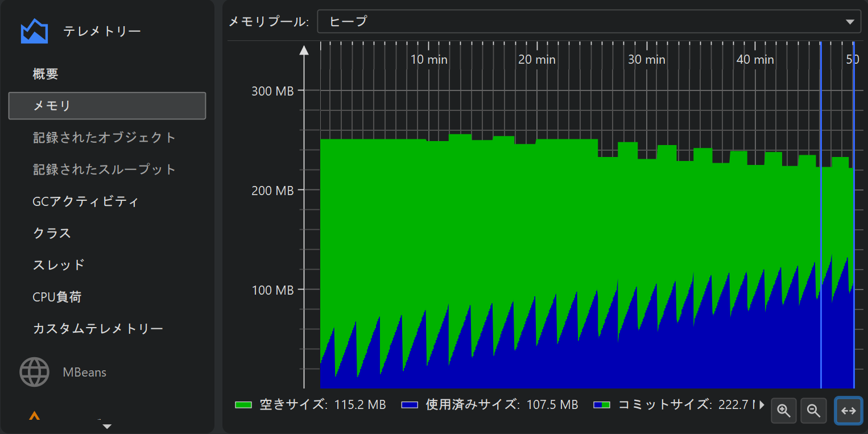Open the MBeans globe icon
The height and width of the screenshot is (434, 868).
[34, 372]
